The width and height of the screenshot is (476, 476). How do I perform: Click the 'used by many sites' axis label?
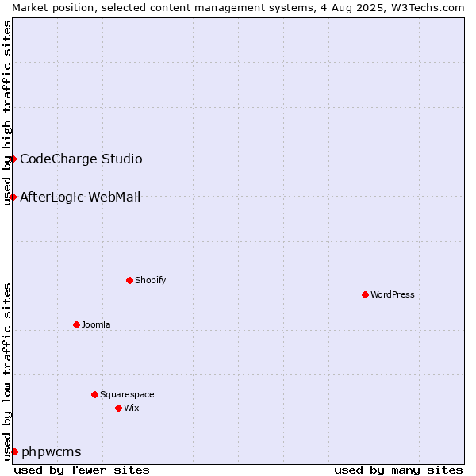(398, 470)
